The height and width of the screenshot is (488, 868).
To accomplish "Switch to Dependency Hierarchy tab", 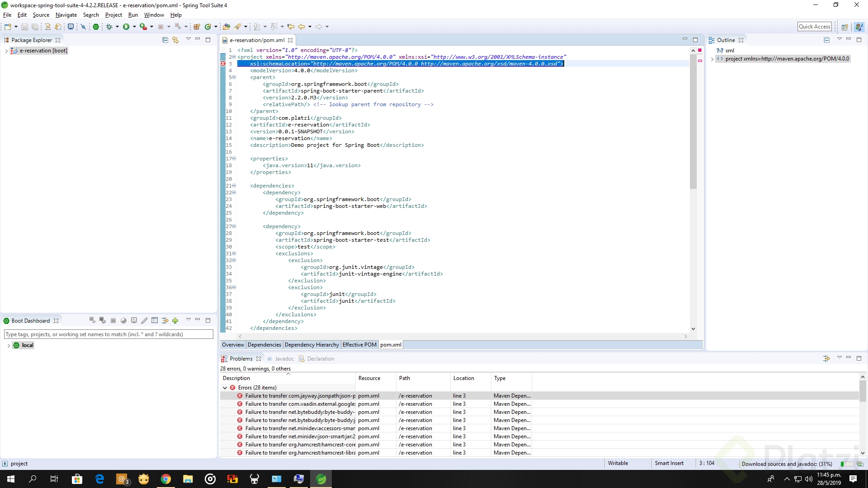I will pos(312,345).
